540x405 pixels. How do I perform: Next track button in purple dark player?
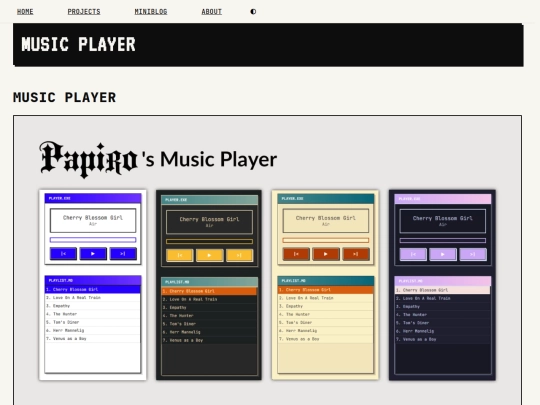pyautogui.click(x=473, y=254)
